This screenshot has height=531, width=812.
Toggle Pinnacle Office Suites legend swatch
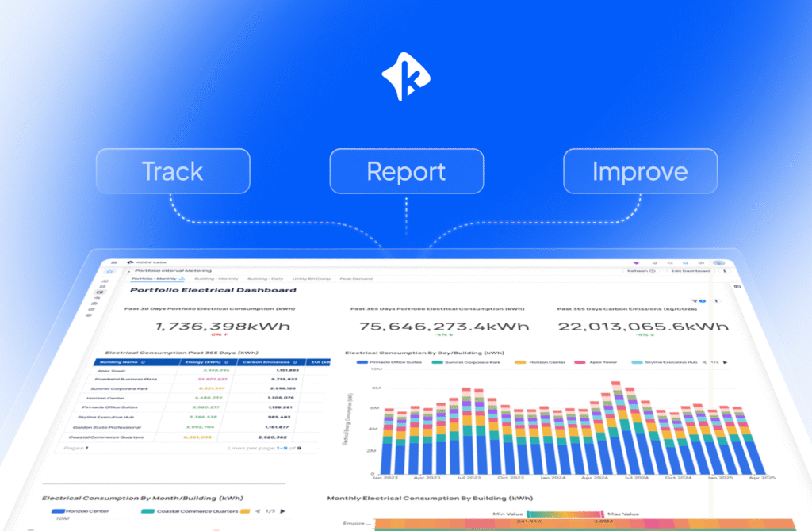[362, 362]
